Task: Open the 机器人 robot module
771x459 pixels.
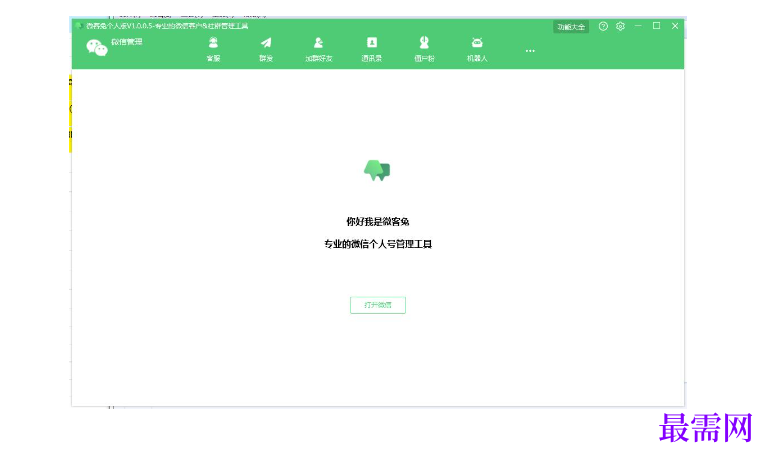Action: (x=477, y=49)
